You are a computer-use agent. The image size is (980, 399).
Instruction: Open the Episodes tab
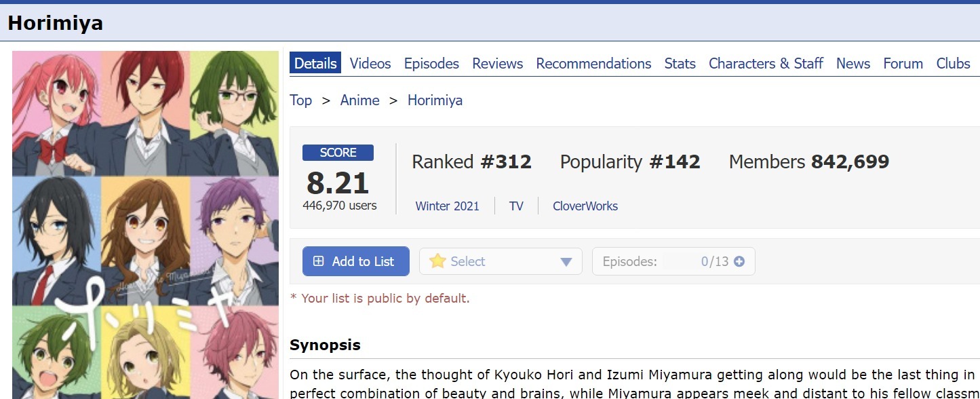coord(431,64)
